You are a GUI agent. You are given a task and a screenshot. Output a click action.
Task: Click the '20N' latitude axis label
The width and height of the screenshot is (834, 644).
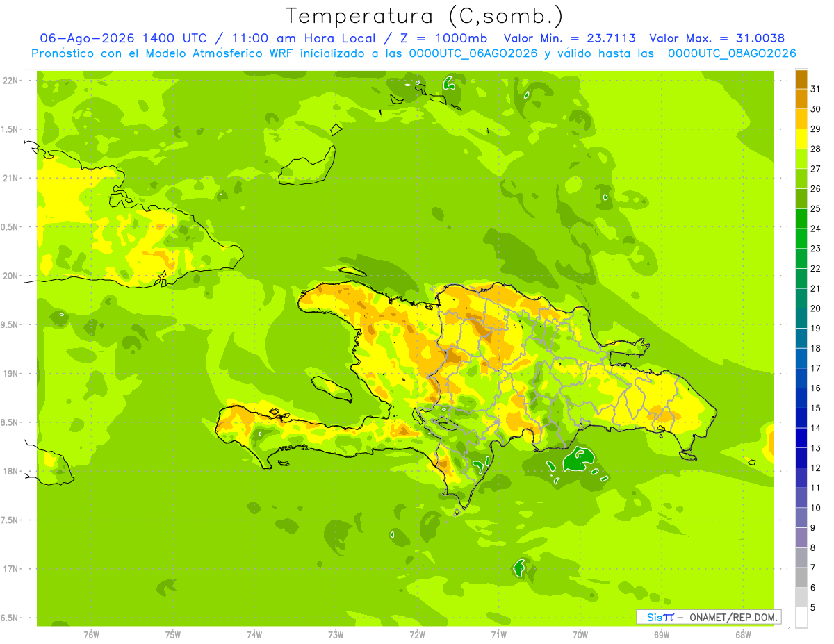[x=10, y=276]
